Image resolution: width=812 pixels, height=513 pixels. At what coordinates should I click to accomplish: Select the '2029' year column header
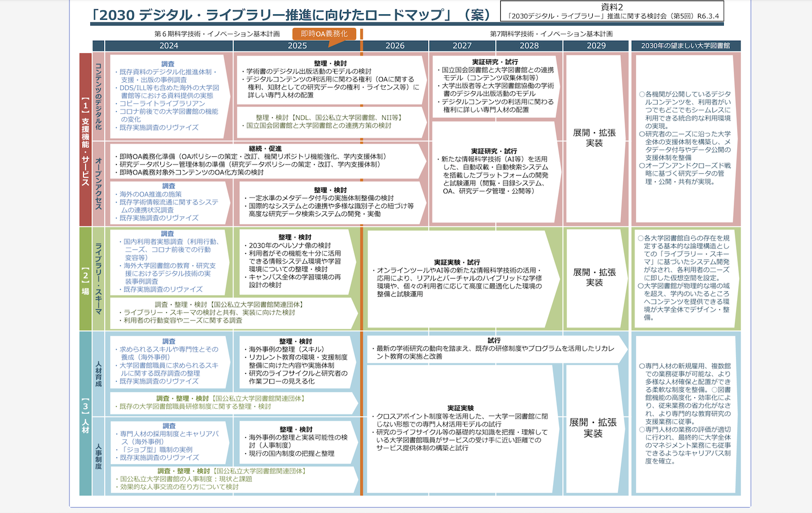pos(596,46)
